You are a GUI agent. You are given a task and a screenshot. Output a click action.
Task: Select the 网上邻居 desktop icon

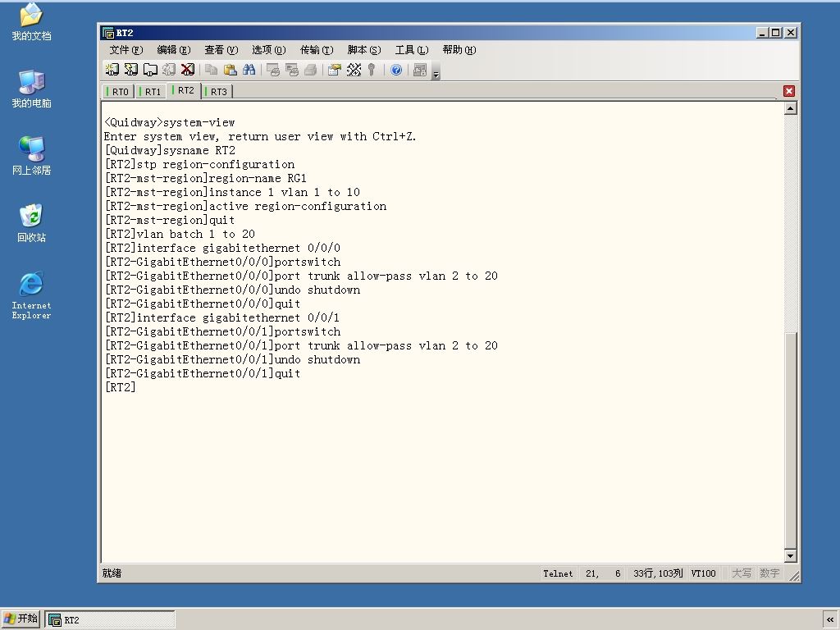tap(32, 157)
